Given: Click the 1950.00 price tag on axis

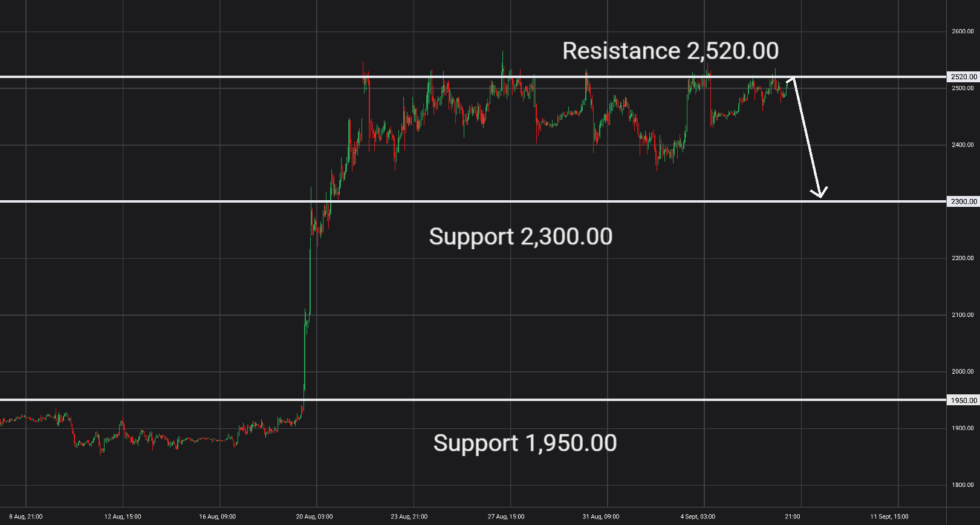Looking at the screenshot, I should point(963,400).
